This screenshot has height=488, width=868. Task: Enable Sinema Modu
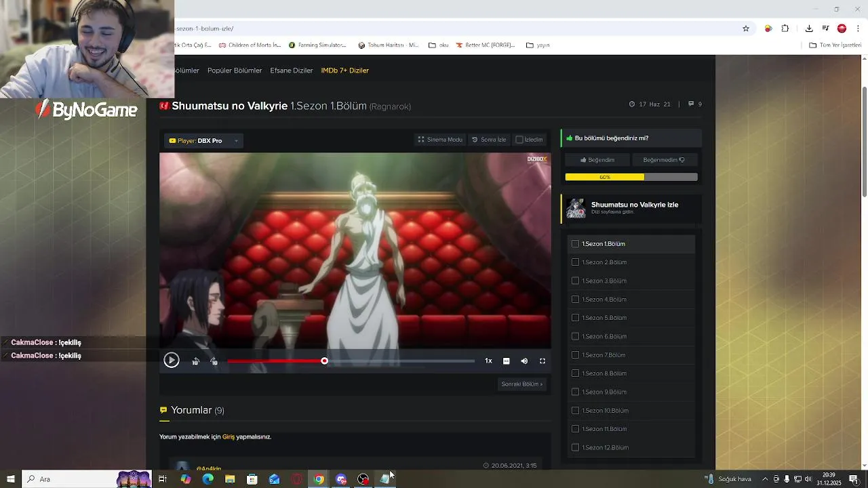[440, 140]
